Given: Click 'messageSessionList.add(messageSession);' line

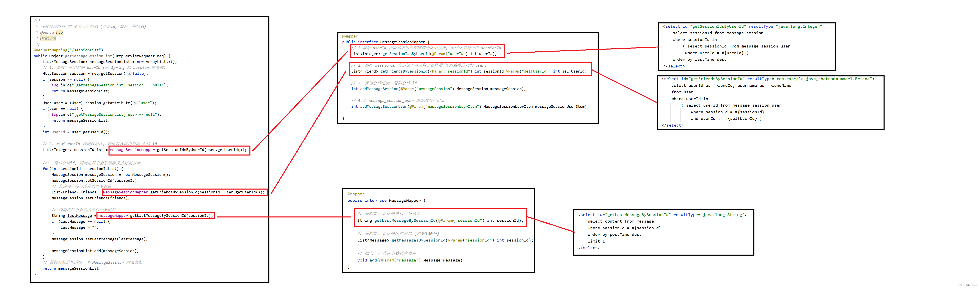Looking at the screenshot, I should (x=95, y=251).
